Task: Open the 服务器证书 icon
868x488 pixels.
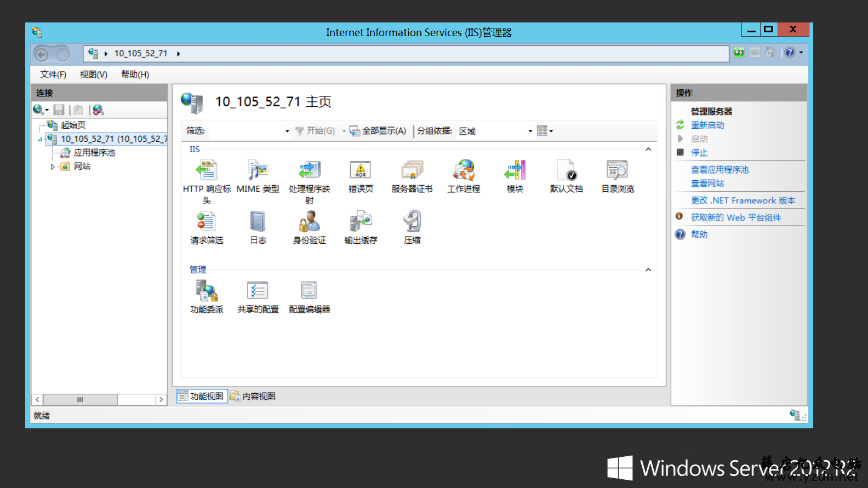Action: click(x=412, y=171)
